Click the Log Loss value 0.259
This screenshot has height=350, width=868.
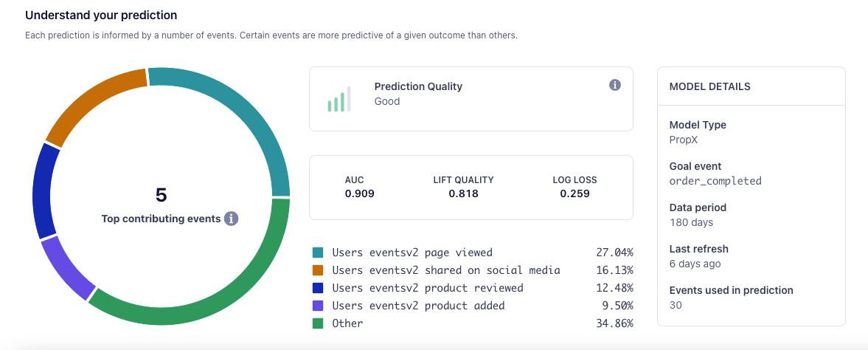pos(574,194)
